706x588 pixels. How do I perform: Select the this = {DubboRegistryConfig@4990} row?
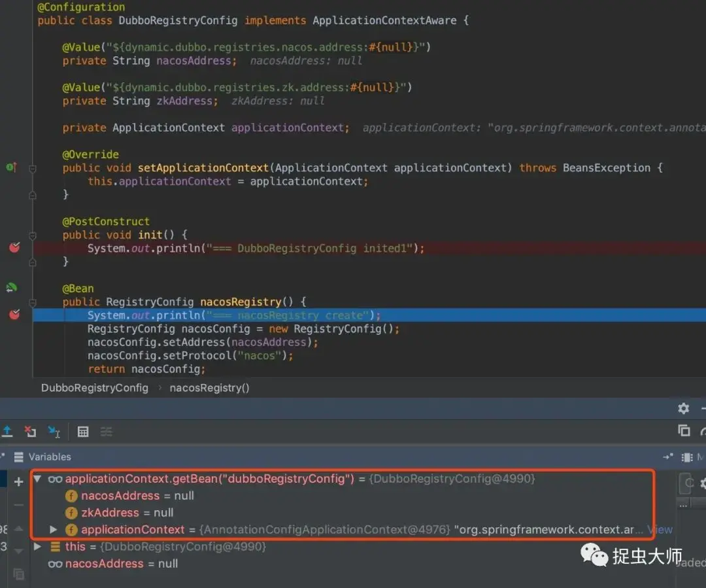[353, 547]
